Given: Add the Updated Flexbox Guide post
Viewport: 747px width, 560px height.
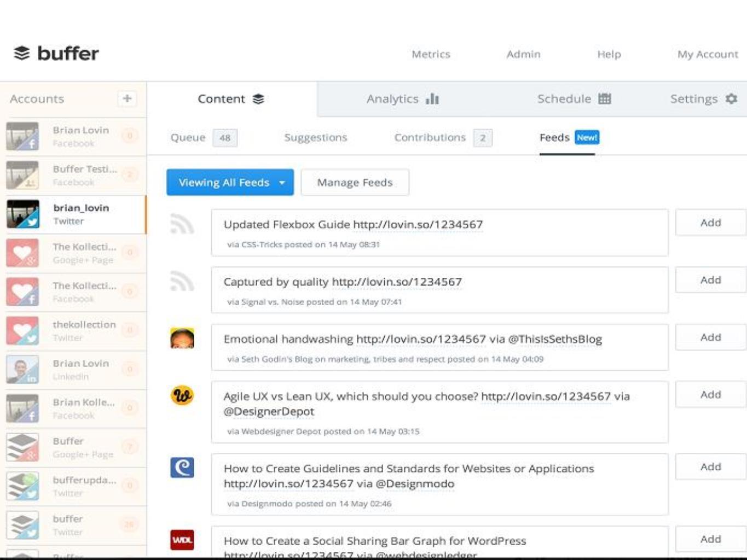Looking at the screenshot, I should coord(710,223).
